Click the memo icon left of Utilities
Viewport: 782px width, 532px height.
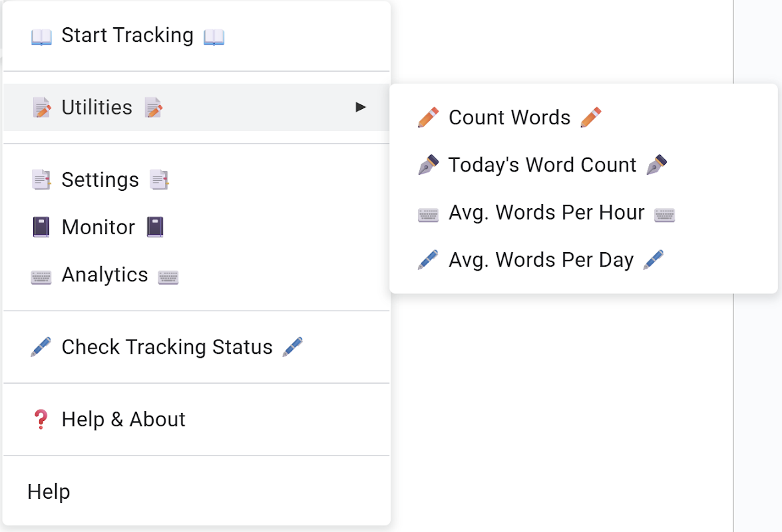tap(41, 108)
